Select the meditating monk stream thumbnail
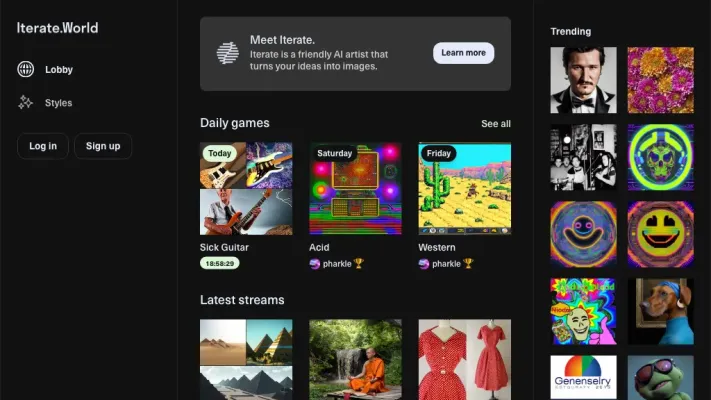 (x=355, y=359)
